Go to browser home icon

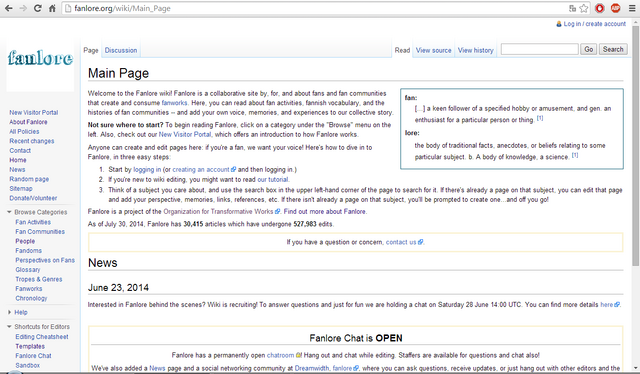tap(52, 8)
